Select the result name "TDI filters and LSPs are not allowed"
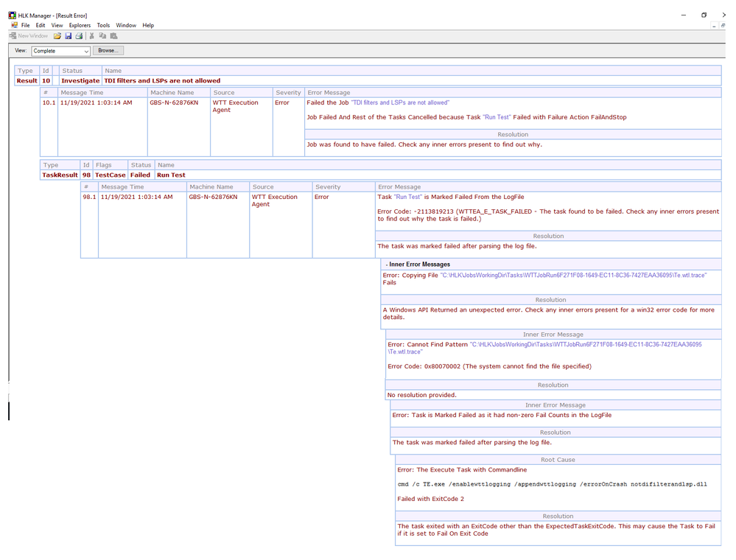736x560 pixels. 162,81
